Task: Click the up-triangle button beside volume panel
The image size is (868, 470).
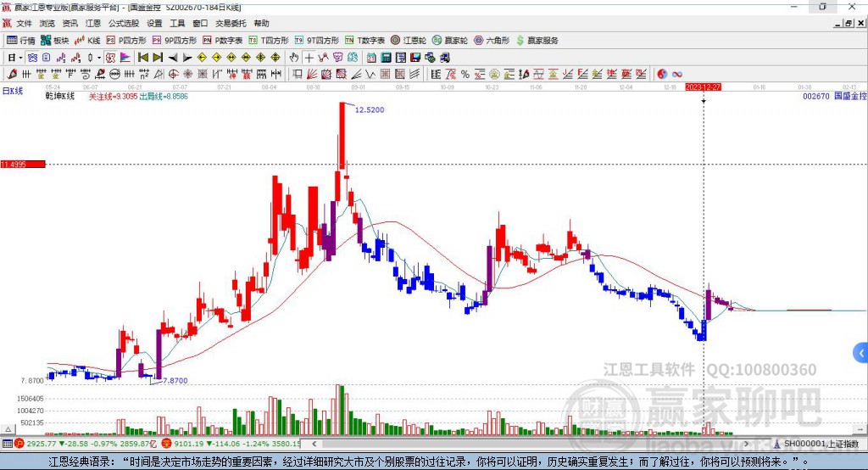Action: (8, 429)
